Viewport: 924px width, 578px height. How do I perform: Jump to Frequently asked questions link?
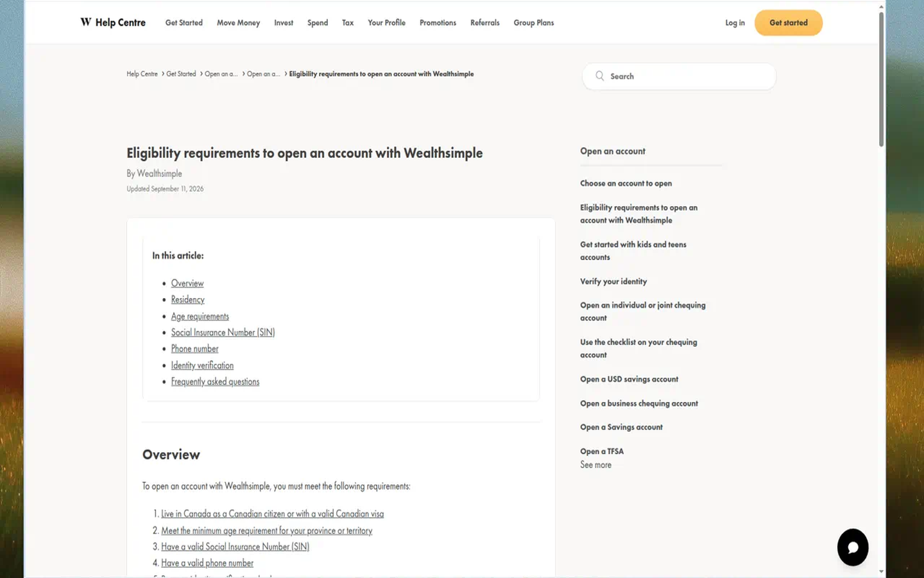click(x=215, y=381)
